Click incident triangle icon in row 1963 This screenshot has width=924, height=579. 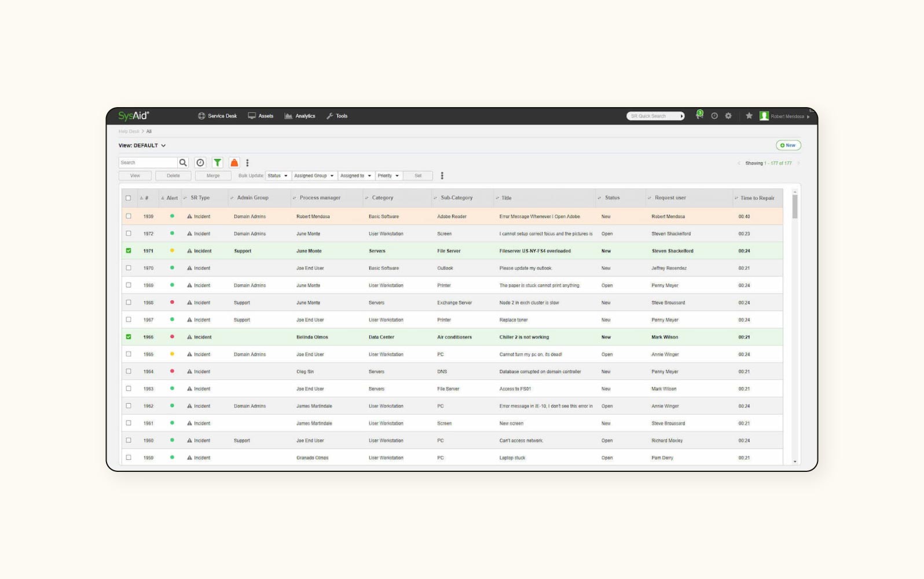189,389
